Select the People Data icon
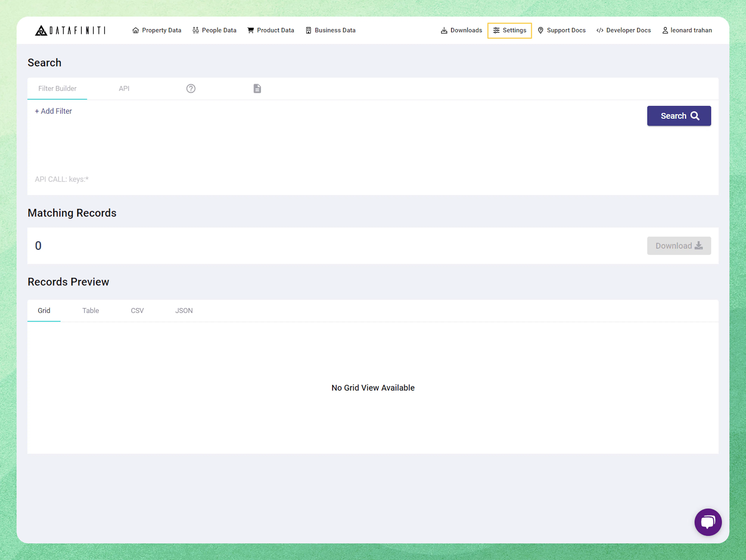746x560 pixels. point(196,30)
